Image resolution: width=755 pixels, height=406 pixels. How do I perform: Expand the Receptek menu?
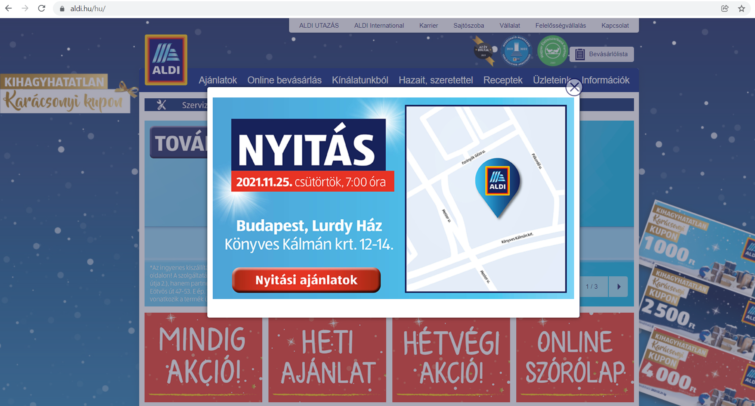pyautogui.click(x=502, y=79)
